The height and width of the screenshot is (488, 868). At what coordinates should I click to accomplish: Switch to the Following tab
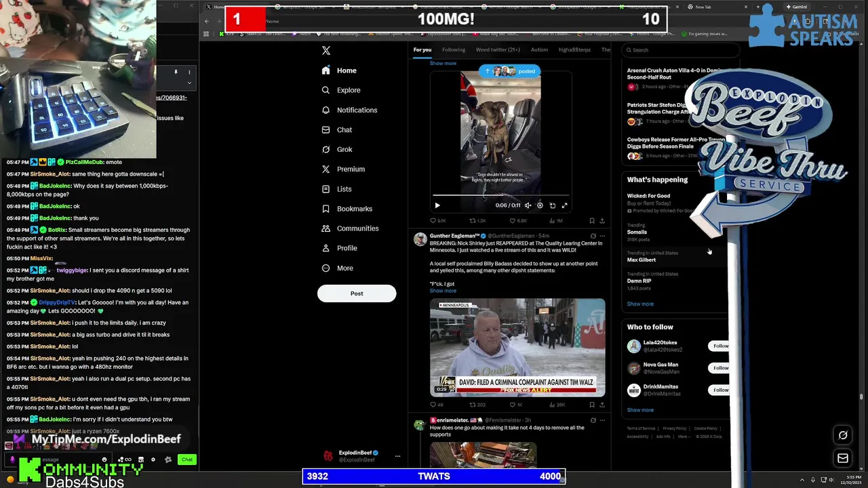[454, 49]
